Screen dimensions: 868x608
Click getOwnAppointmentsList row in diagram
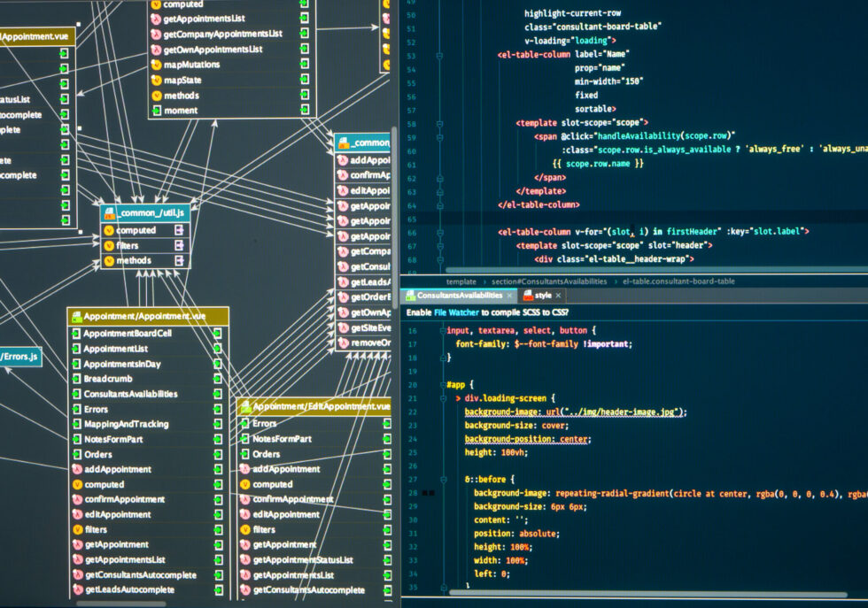[x=232, y=50]
